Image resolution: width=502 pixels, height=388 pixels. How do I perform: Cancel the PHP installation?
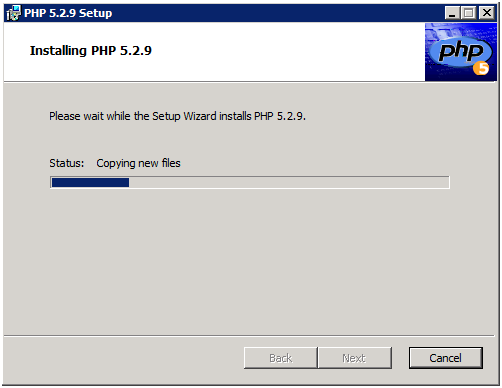point(446,358)
